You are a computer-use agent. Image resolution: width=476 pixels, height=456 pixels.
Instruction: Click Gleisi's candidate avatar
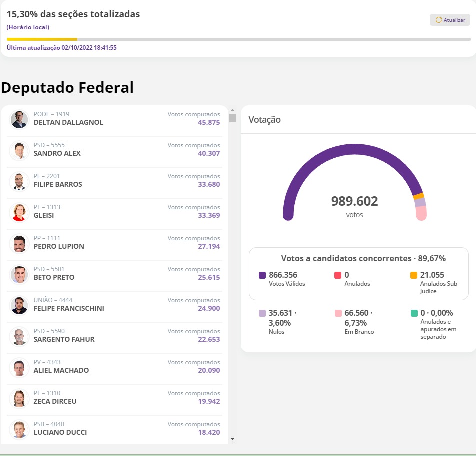point(19,213)
